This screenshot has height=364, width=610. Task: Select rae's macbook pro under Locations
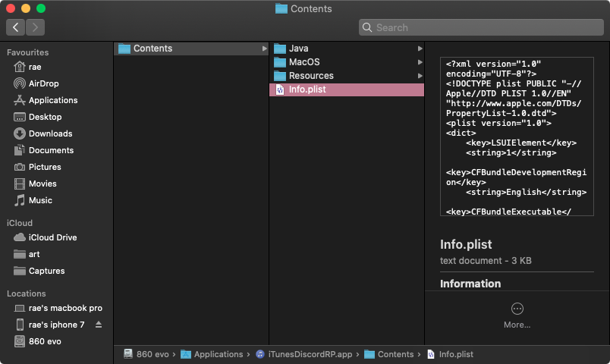(58, 309)
